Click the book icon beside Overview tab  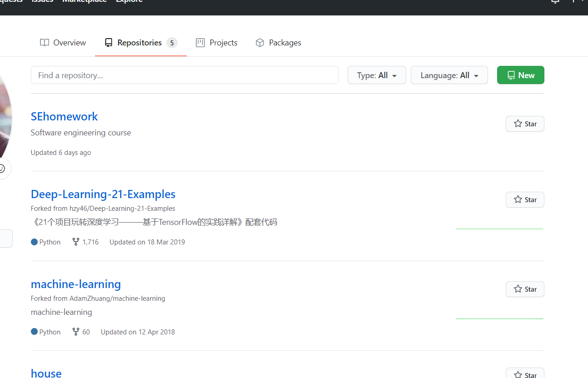click(x=45, y=42)
